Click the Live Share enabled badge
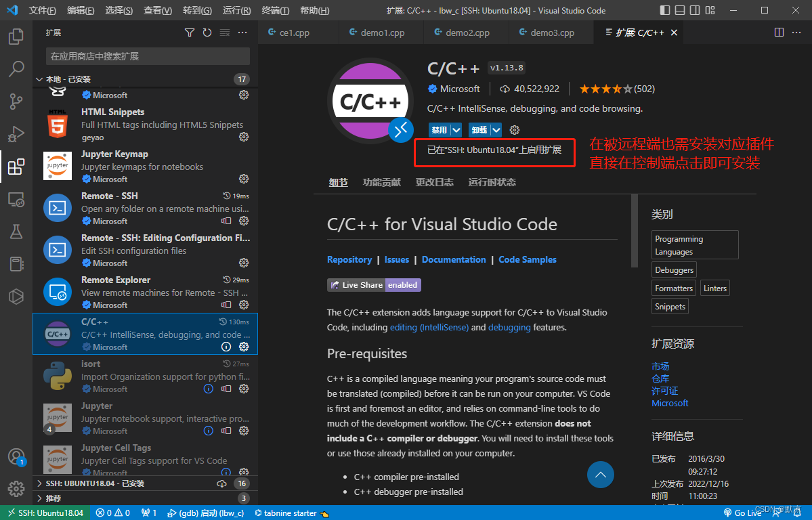The image size is (812, 520). coord(373,284)
